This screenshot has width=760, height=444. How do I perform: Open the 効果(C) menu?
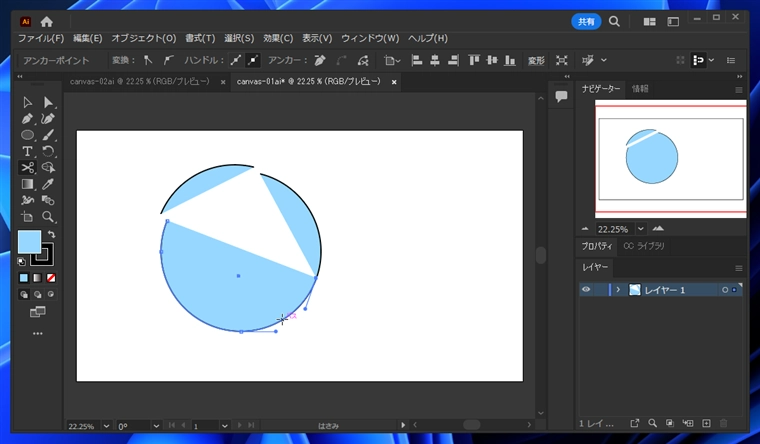pos(278,38)
